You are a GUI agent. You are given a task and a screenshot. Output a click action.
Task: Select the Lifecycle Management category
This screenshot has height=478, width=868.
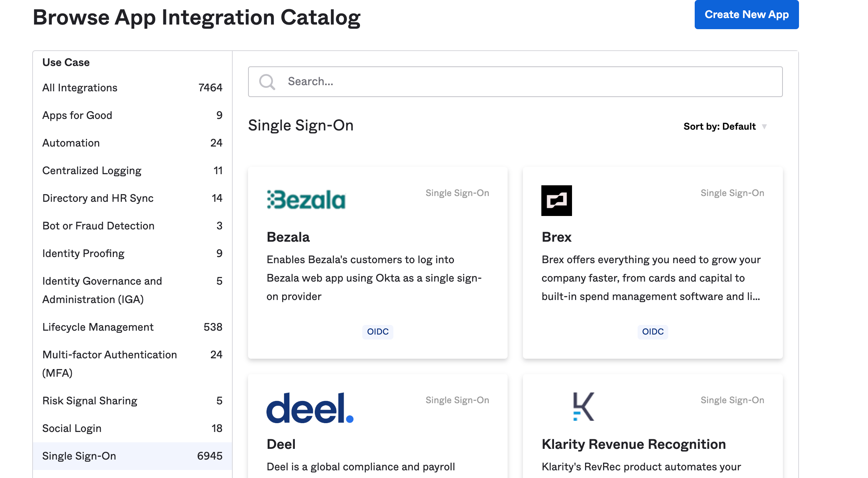[98, 327]
